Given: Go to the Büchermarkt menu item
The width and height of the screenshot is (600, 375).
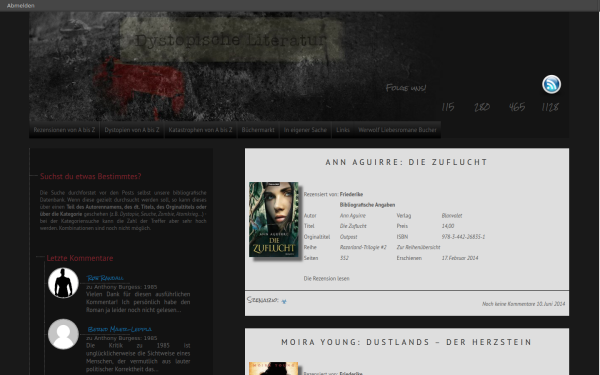Looking at the screenshot, I should coord(258,130).
